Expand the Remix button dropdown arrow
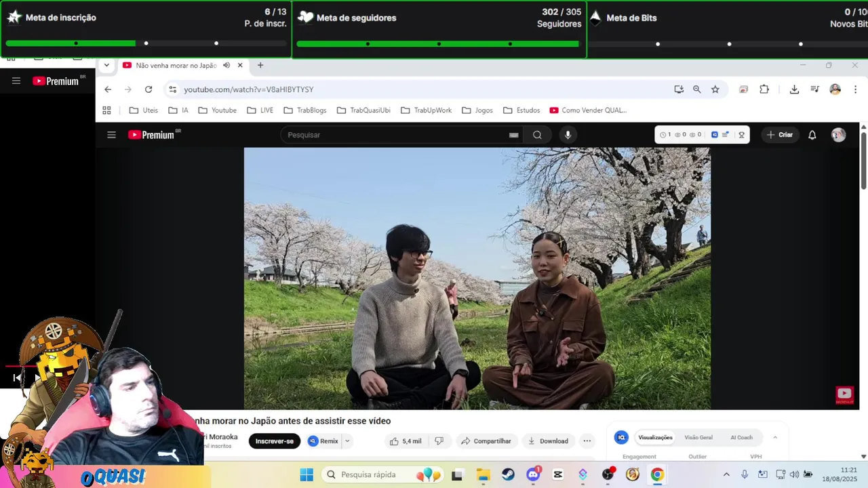This screenshot has width=868, height=488. click(x=347, y=441)
